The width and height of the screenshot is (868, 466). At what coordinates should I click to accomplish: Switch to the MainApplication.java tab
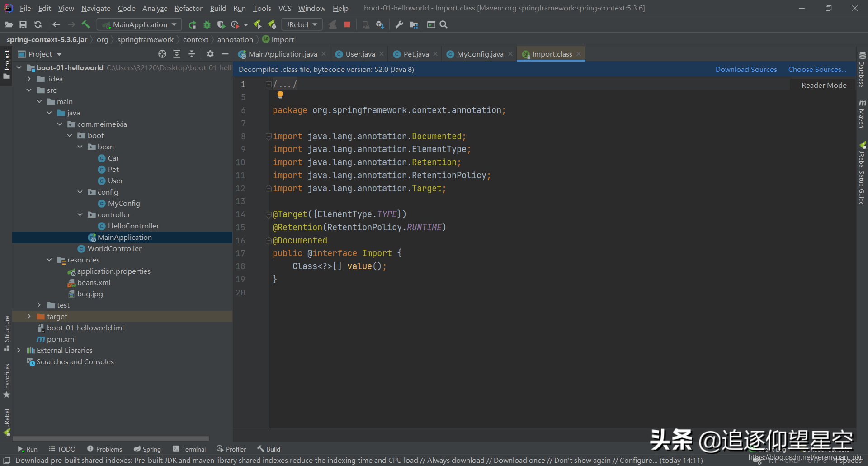pyautogui.click(x=283, y=54)
